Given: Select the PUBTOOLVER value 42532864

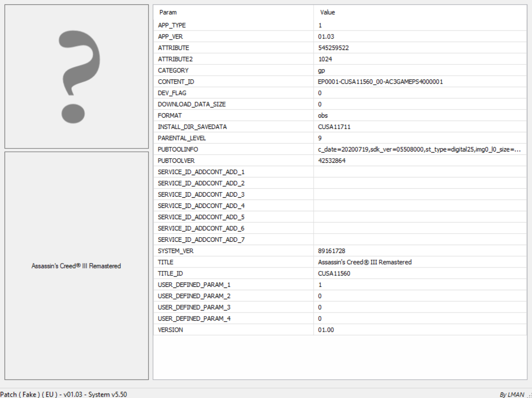Looking at the screenshot, I should tap(332, 160).
